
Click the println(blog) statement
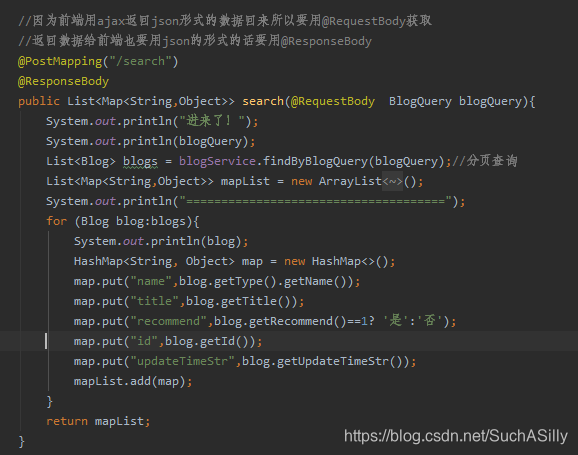[x=161, y=241]
